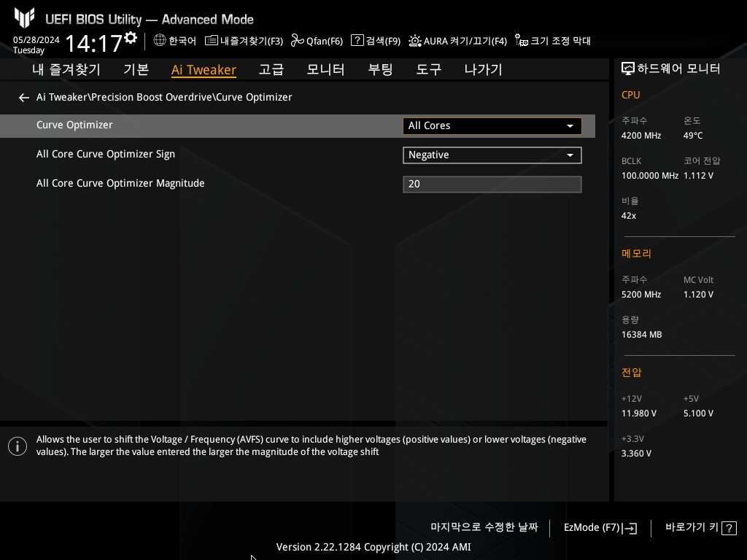Click the hardware monitor icon
This screenshot has width=747, height=560.
[x=628, y=69]
